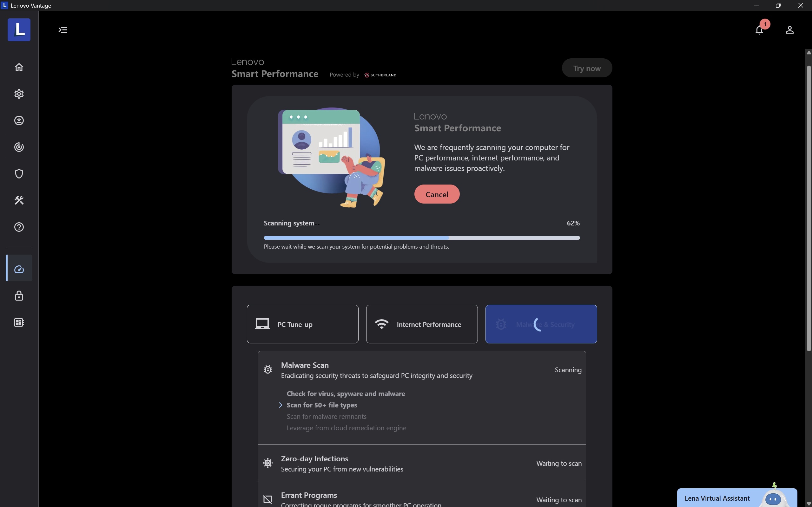The width and height of the screenshot is (812, 507).
Task: Switch to Internet Performance tab
Action: point(421,324)
